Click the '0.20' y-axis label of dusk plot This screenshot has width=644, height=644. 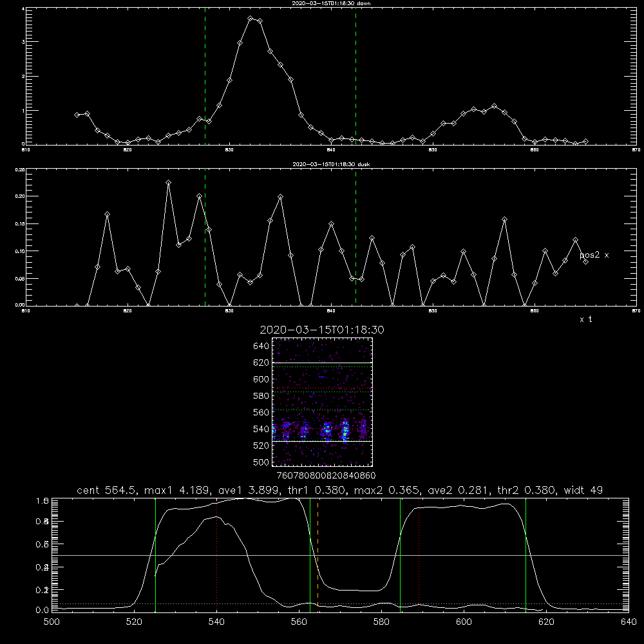[20, 196]
